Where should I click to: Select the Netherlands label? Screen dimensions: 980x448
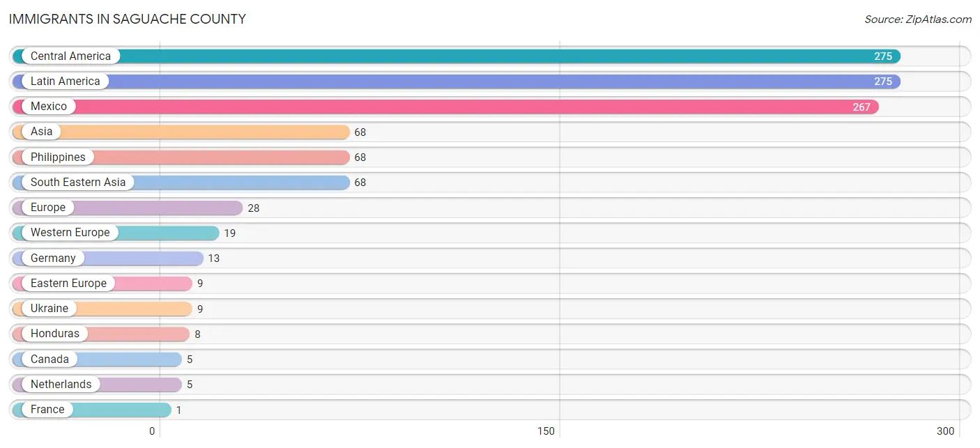pyautogui.click(x=61, y=385)
